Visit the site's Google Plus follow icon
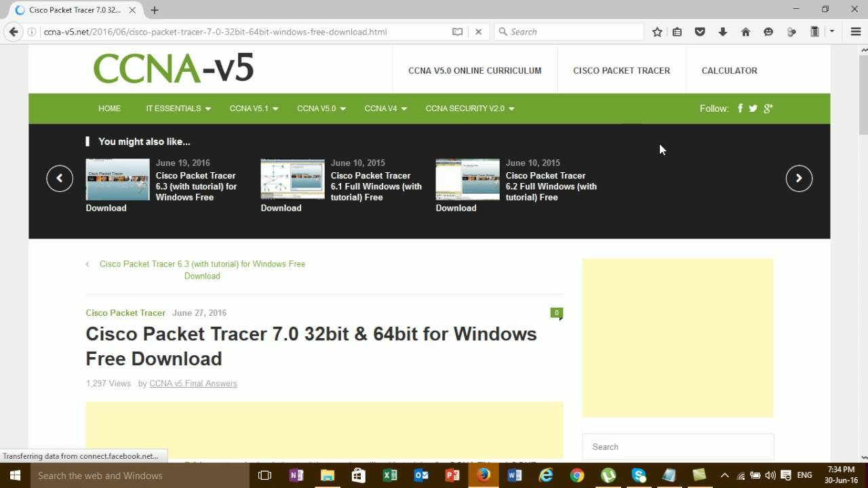This screenshot has width=868, height=488. coord(768,108)
